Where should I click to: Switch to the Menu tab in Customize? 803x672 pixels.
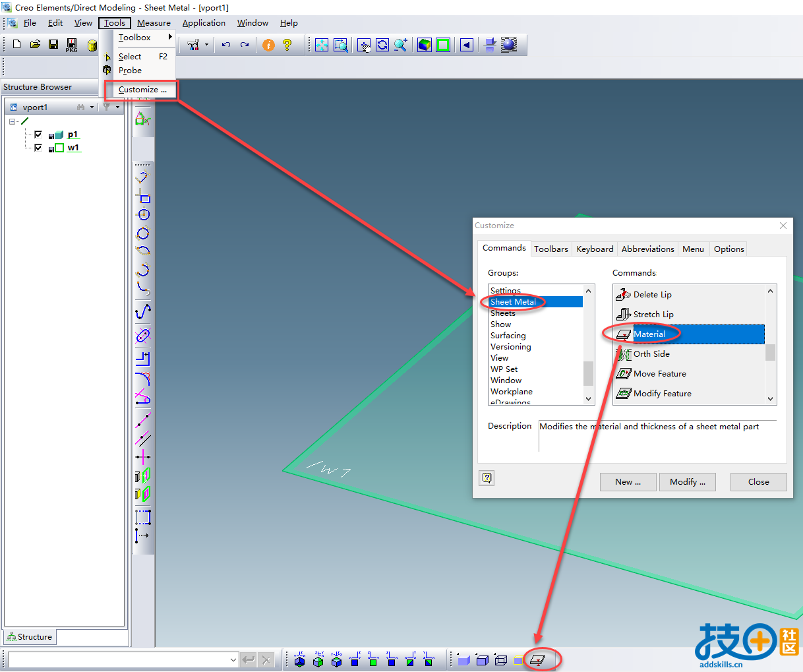(693, 249)
